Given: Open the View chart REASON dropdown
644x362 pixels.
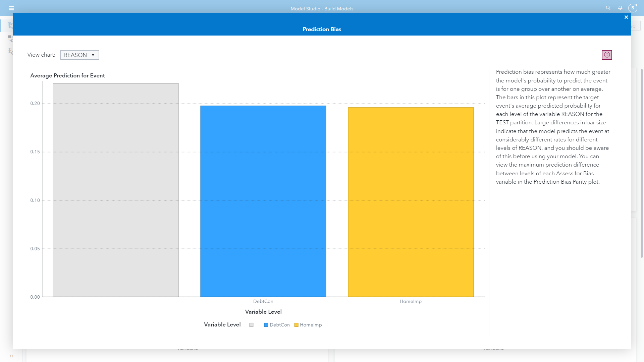Looking at the screenshot, I should [79, 55].
